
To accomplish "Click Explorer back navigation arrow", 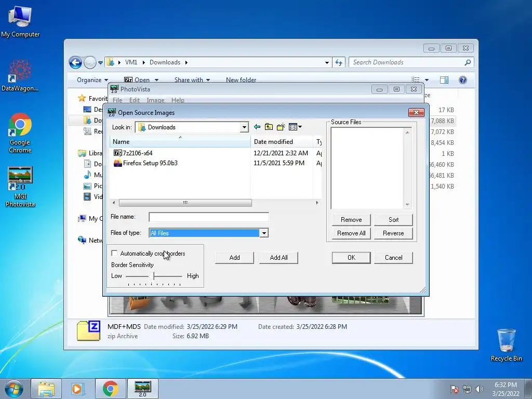I will tap(75, 62).
